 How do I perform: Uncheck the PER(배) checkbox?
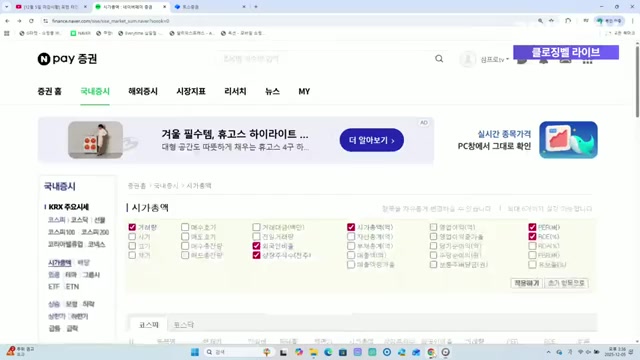[x=532, y=227]
